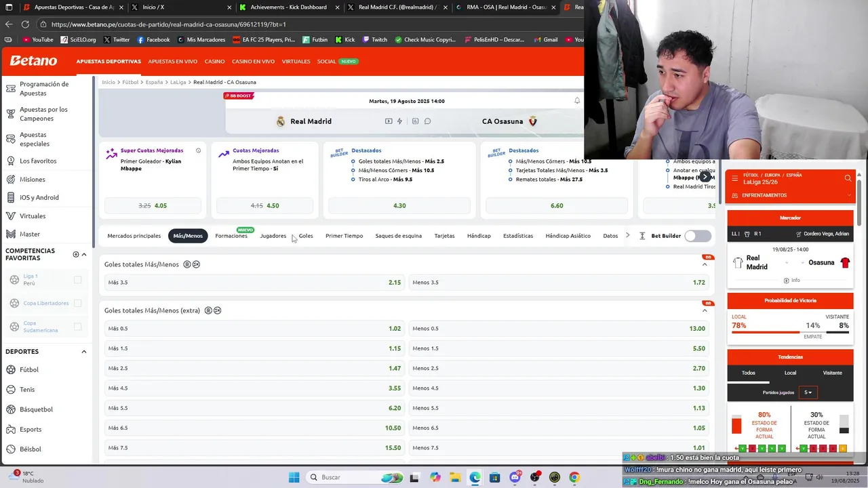Add Kylian Mbappe boosted odds 4.05
This screenshot has height=488, width=868.
tap(153, 205)
